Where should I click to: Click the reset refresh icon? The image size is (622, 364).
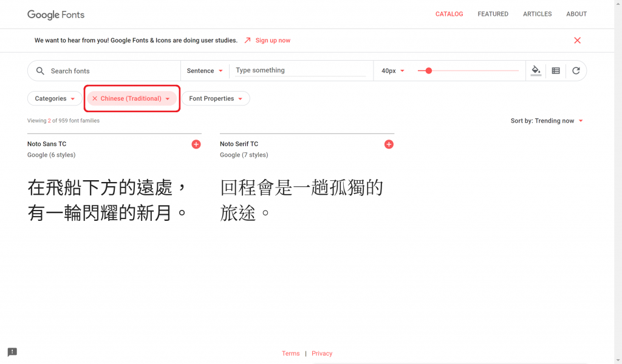(576, 70)
